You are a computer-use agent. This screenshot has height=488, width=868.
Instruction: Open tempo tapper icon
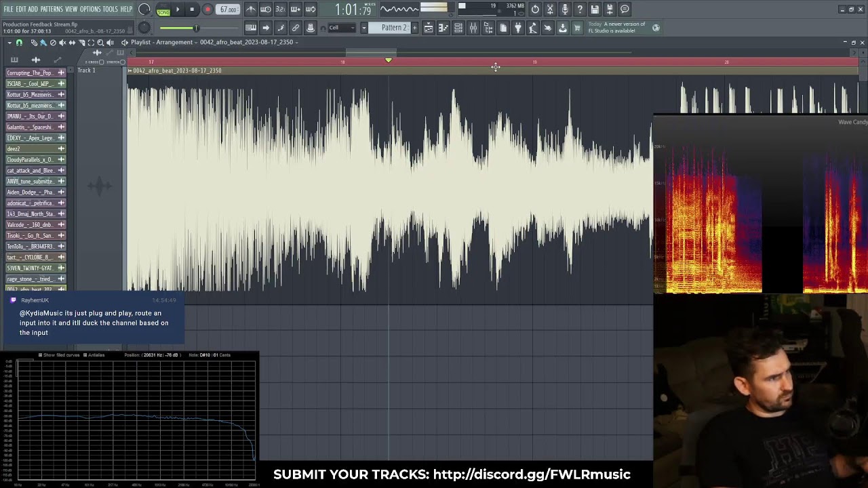pyautogui.click(x=533, y=28)
